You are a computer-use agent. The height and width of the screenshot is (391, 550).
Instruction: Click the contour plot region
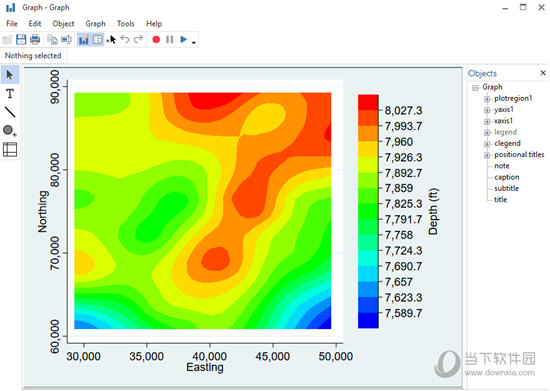[203, 211]
